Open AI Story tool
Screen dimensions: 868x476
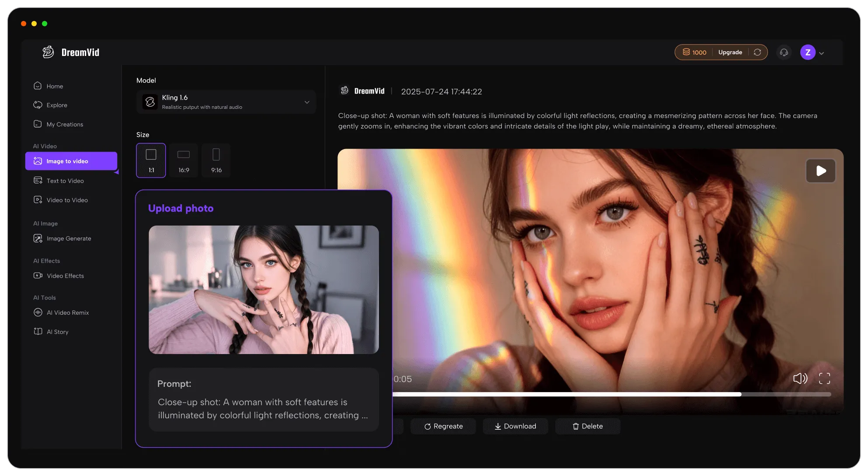tap(57, 331)
